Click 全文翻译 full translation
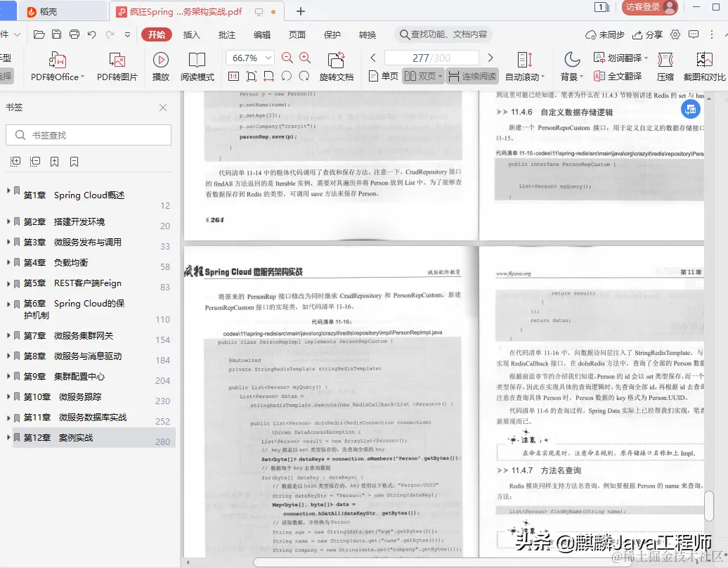 618,76
